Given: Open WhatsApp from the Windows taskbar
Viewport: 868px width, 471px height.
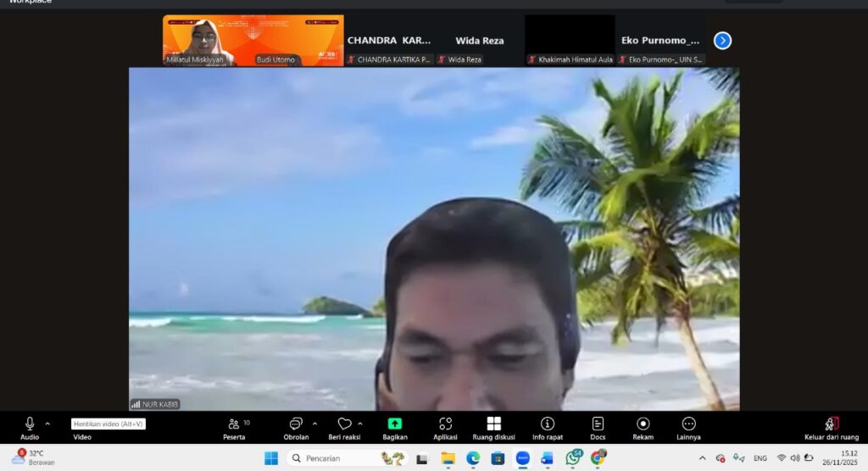Looking at the screenshot, I should (573, 458).
